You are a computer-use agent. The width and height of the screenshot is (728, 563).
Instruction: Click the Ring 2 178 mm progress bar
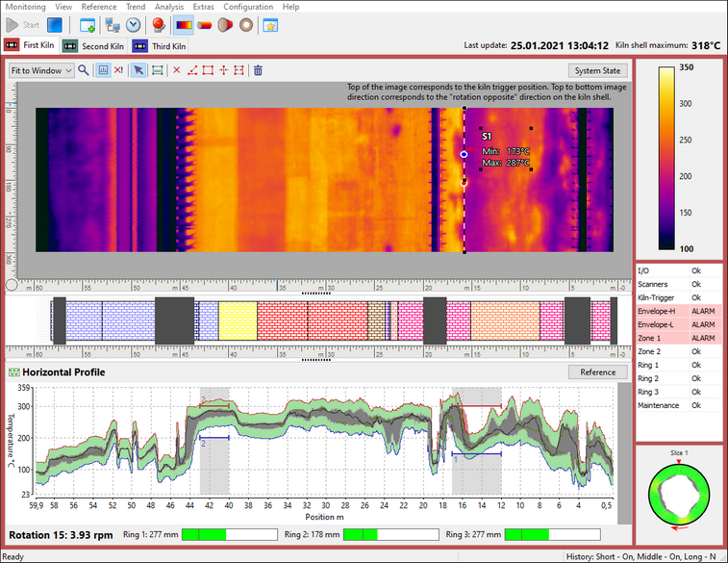[x=391, y=535]
